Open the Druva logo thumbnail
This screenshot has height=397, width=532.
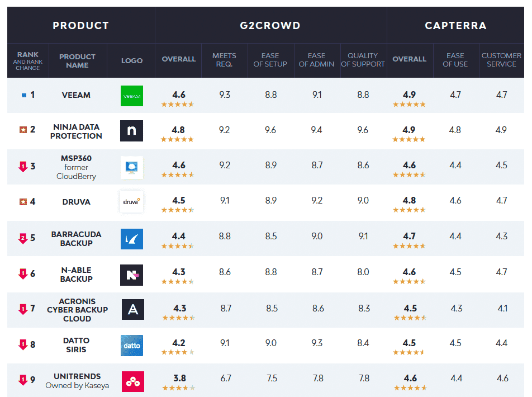pyautogui.click(x=132, y=202)
